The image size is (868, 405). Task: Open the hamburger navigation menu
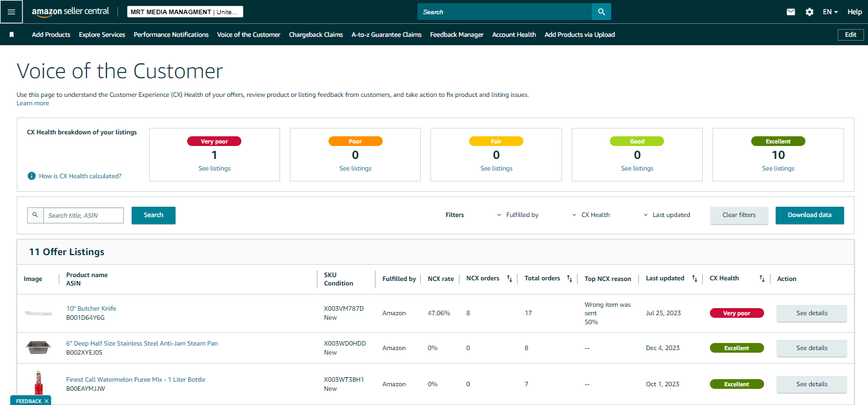[11, 12]
